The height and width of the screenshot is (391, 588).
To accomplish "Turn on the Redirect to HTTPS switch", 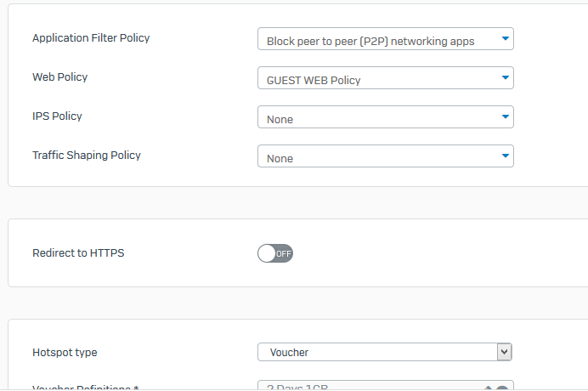I will (x=274, y=253).
